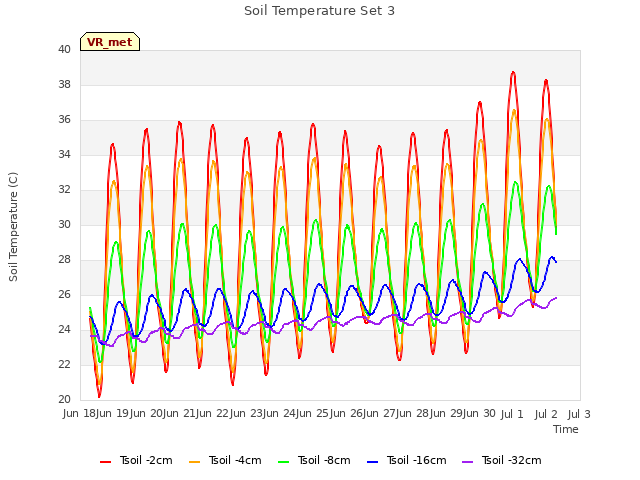The image size is (640, 480).
Task: Click the Jul 1 x-axis label
Action: coord(512,414)
